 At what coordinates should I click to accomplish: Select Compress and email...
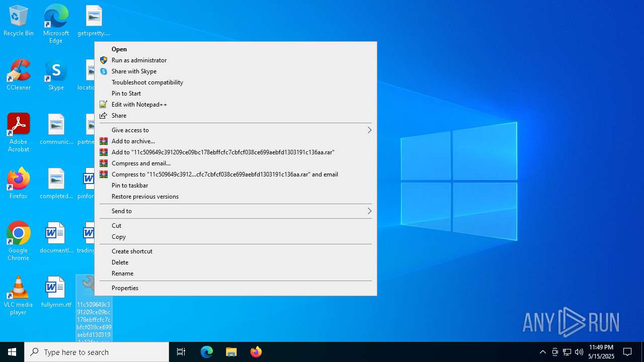pos(235,163)
